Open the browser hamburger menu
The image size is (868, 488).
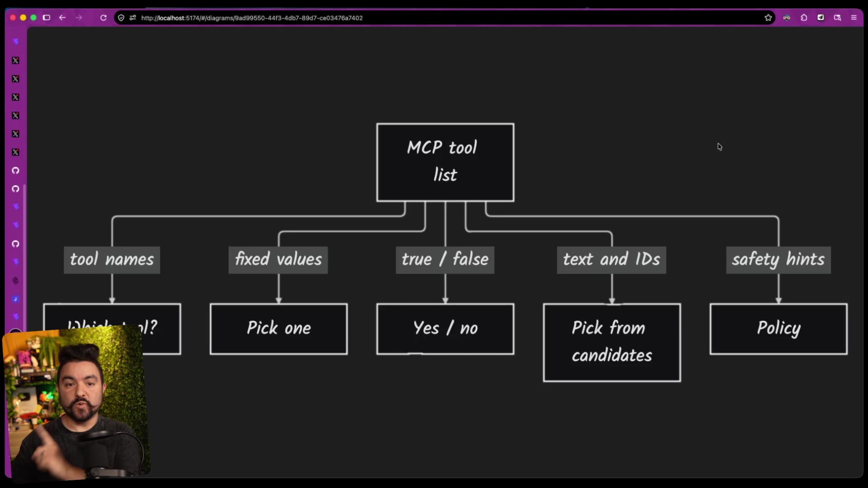pyautogui.click(x=854, y=18)
